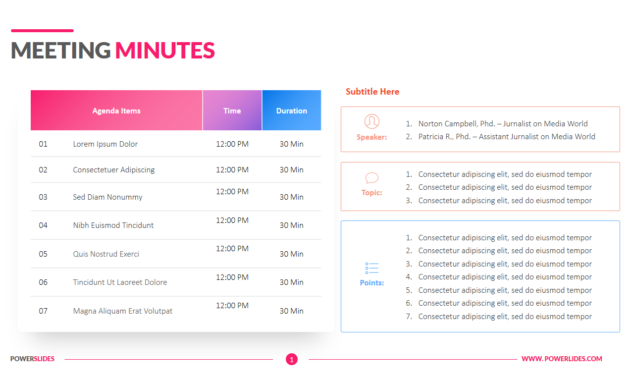Click the 30 Min duration for Consectetuer Adipiscing

(x=292, y=170)
